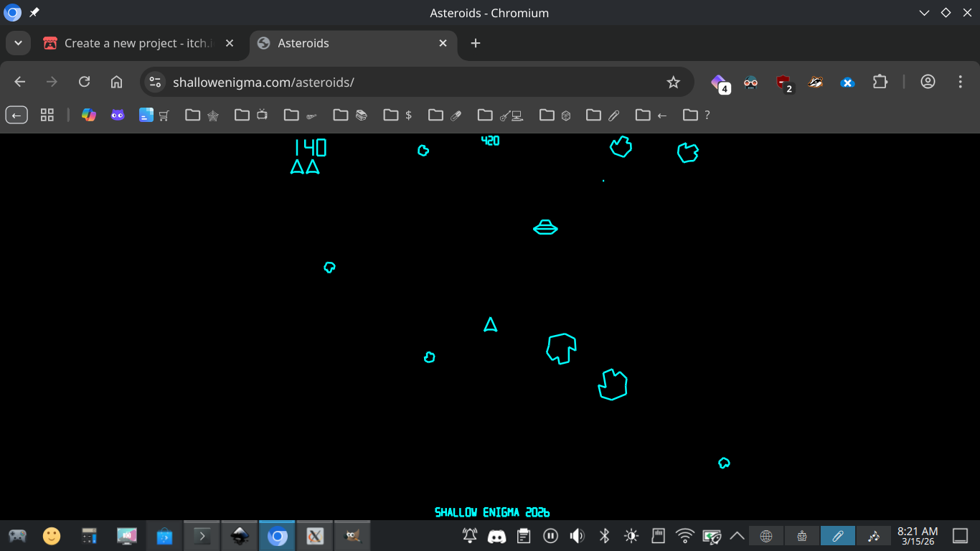Viewport: 980px width, 551px height.
Task: Open the clock showing 8:21 AM
Action: 918,536
